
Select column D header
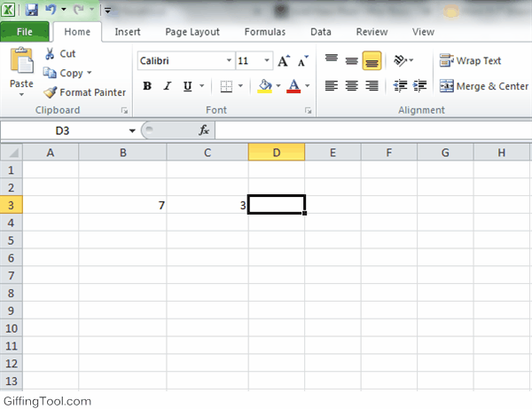tap(277, 153)
